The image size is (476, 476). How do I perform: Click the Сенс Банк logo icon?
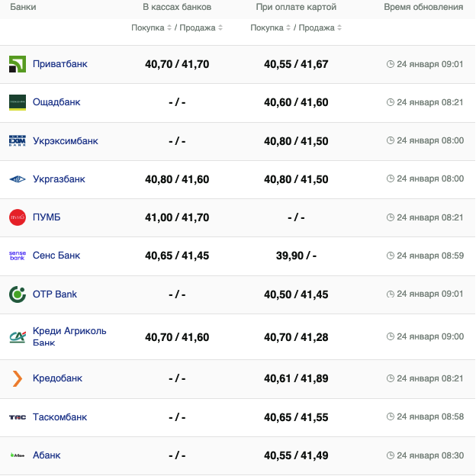17,256
